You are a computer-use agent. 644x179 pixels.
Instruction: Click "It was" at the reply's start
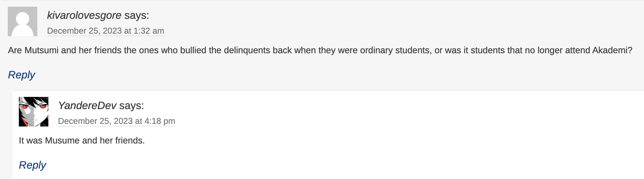click(x=31, y=141)
